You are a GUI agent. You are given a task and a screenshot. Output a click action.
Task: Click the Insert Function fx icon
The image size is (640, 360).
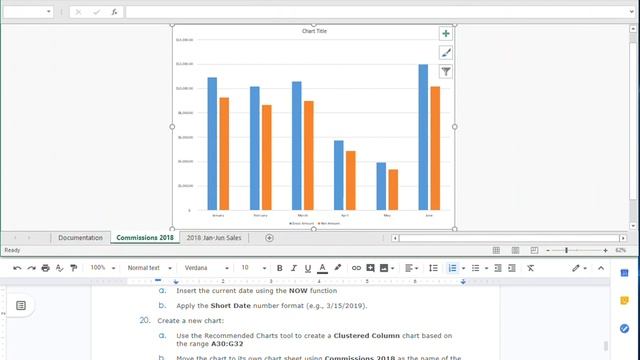(x=114, y=12)
